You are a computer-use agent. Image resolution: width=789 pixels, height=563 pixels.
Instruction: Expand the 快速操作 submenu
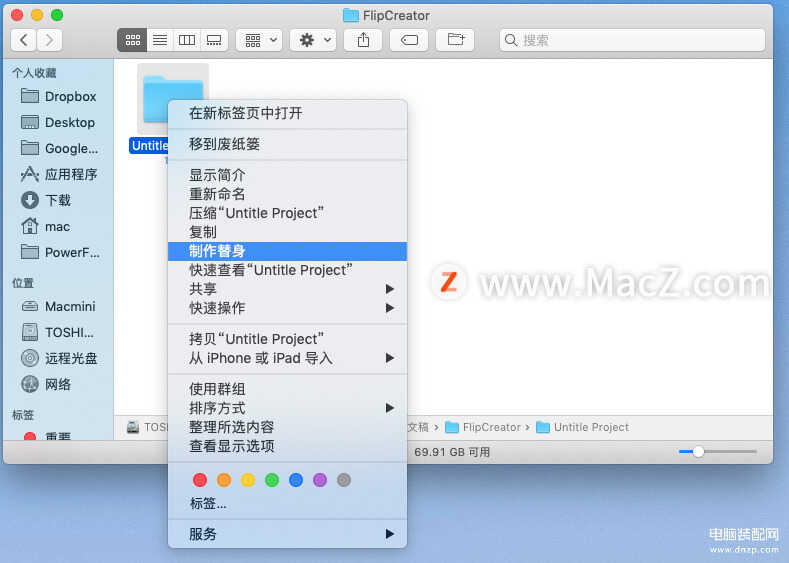click(x=287, y=308)
